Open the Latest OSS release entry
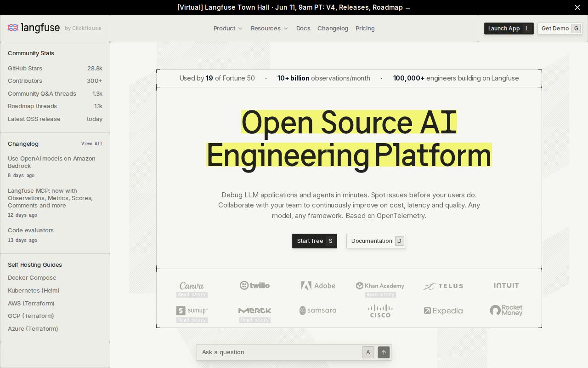Screen dimensions: 588x368 pos(55,119)
